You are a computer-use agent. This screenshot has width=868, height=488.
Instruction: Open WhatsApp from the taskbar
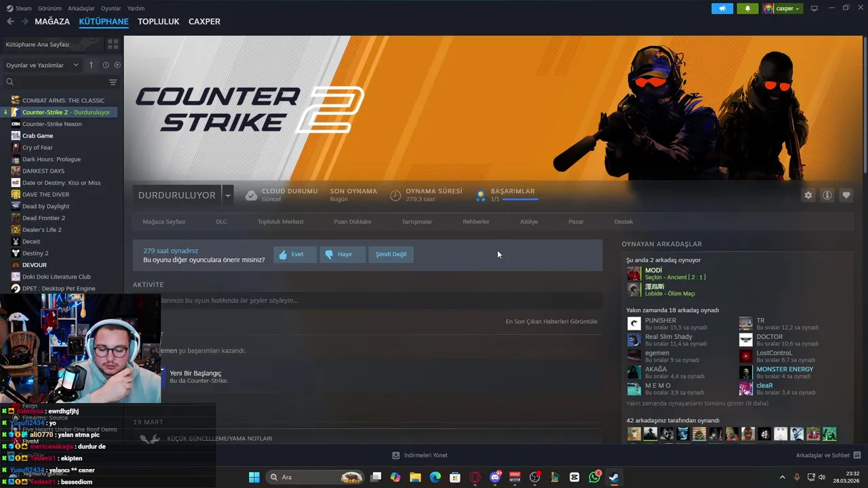click(x=595, y=477)
